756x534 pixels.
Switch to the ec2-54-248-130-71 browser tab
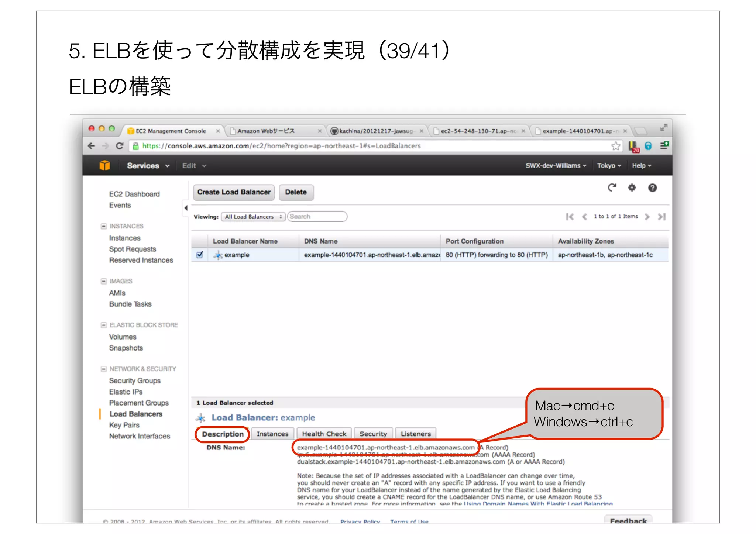pos(478,131)
